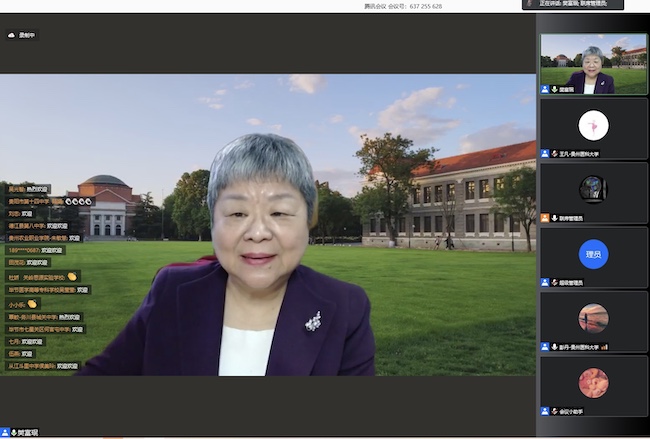Viewport: 650px width, 439px height.
Task: Click the cloud recording indicator icon
Action: click(x=11, y=35)
